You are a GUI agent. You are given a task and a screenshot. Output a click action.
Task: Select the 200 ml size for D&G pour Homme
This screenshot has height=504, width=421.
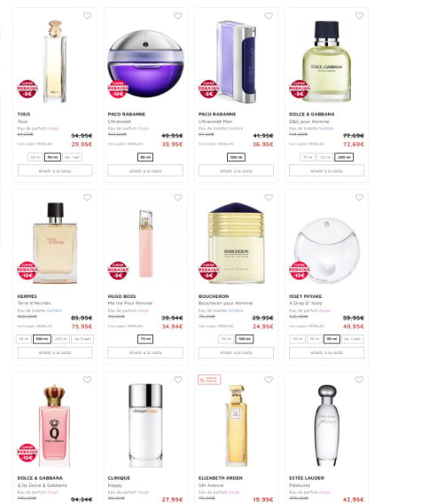(x=344, y=157)
